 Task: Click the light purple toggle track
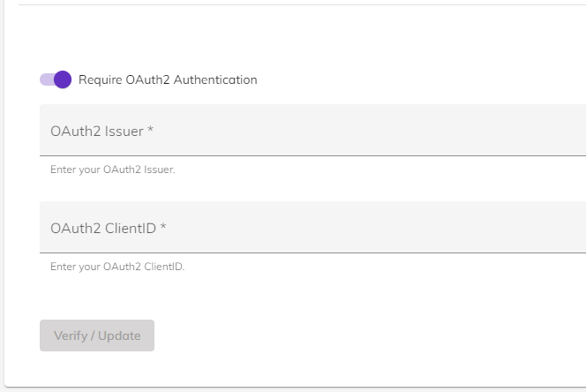pyautogui.click(x=47, y=79)
